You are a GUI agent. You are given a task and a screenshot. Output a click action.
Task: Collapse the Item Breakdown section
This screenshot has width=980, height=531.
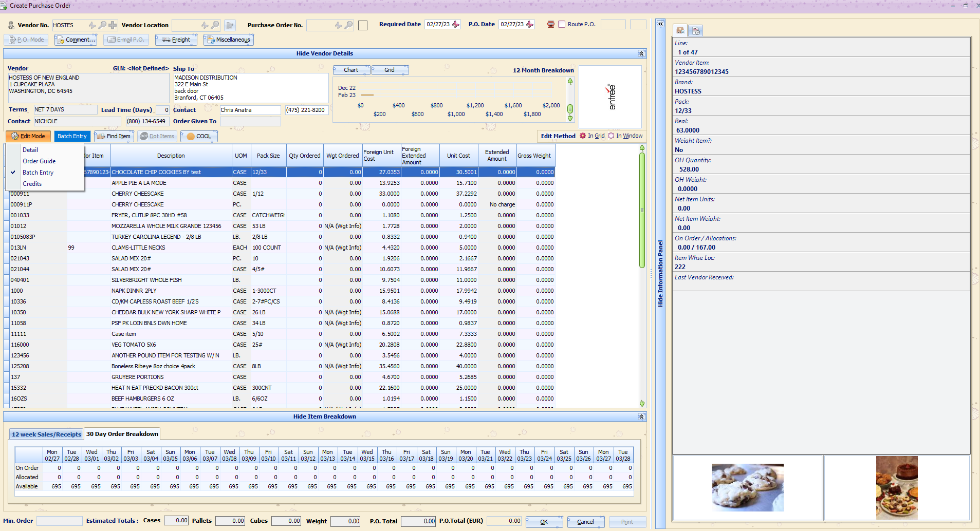[x=640, y=416]
